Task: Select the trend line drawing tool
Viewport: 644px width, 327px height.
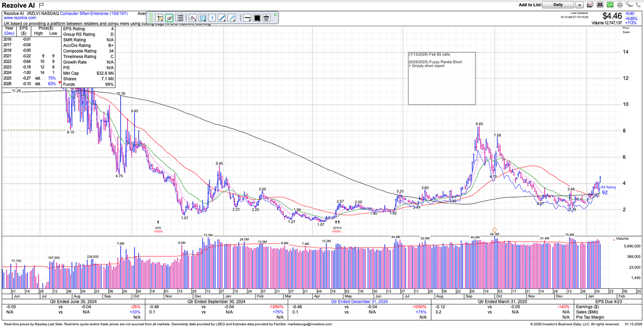Action: [222, 17]
